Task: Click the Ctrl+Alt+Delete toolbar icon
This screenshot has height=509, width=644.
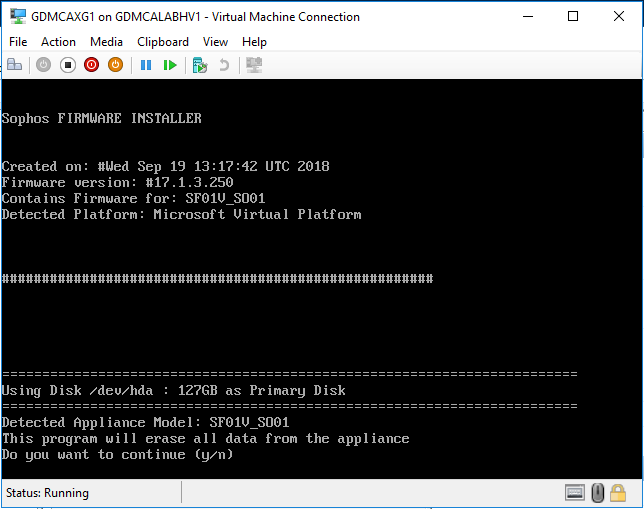Action: 14,65
